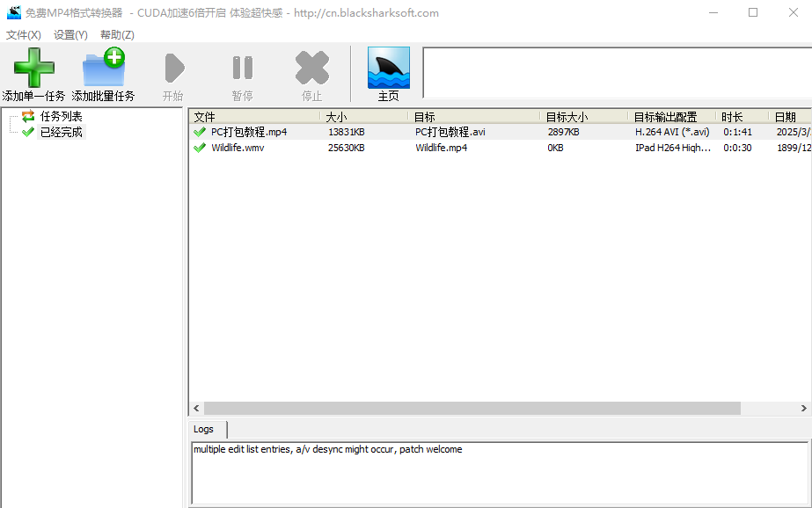812x508 pixels.
Task: Select the Wildlife.wmv file name
Action: coord(238,148)
